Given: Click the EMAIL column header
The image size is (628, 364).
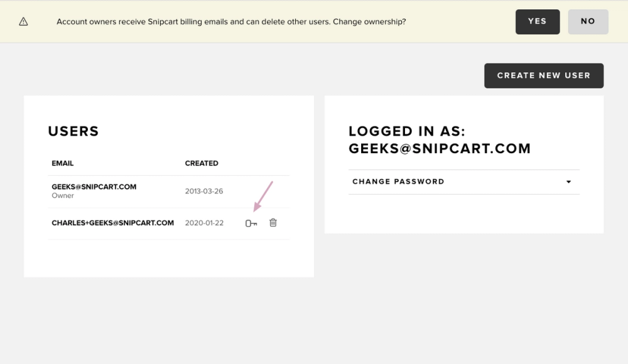Looking at the screenshot, I should [x=63, y=163].
